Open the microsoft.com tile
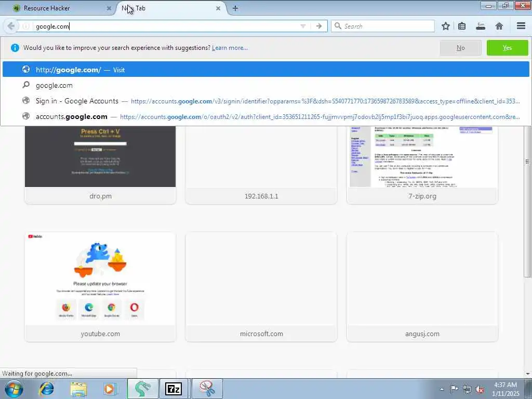 (261, 287)
